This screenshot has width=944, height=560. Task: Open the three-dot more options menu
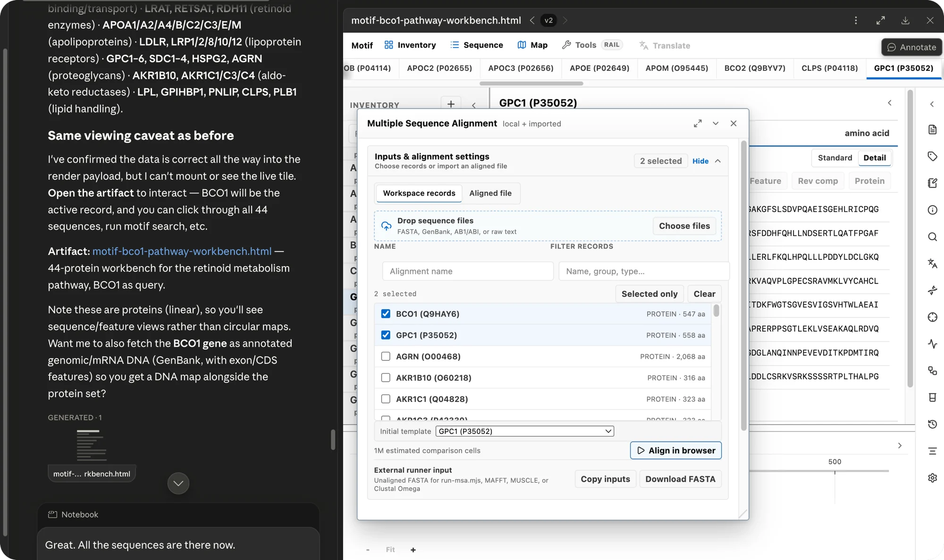(x=856, y=20)
